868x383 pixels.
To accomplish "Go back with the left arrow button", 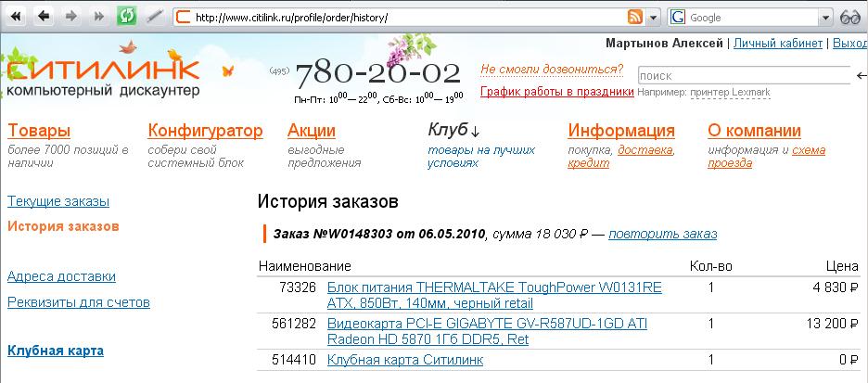I will (x=44, y=17).
